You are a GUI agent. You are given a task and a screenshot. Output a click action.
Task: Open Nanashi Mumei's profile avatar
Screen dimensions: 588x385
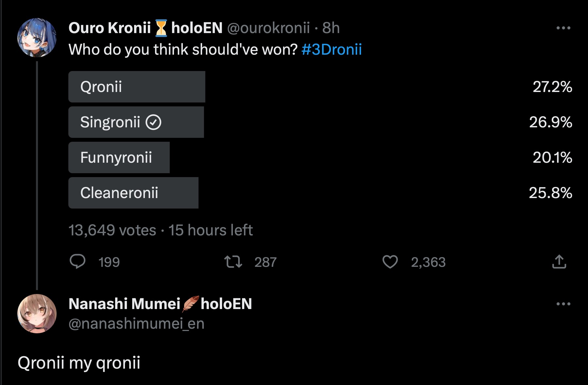37,314
